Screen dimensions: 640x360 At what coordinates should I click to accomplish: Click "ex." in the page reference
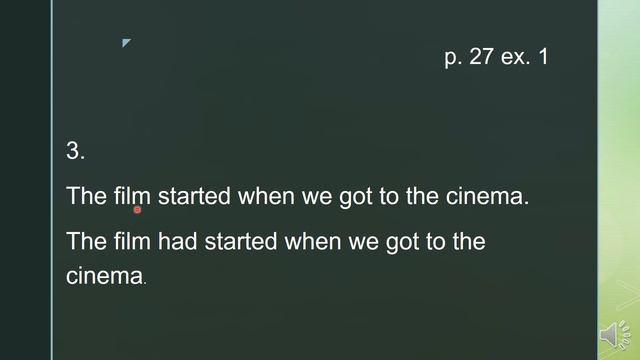point(516,57)
